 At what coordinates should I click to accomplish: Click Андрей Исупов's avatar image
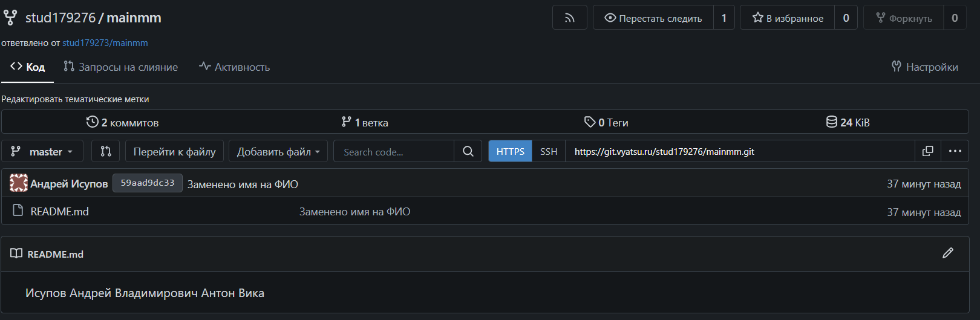pos(19,183)
